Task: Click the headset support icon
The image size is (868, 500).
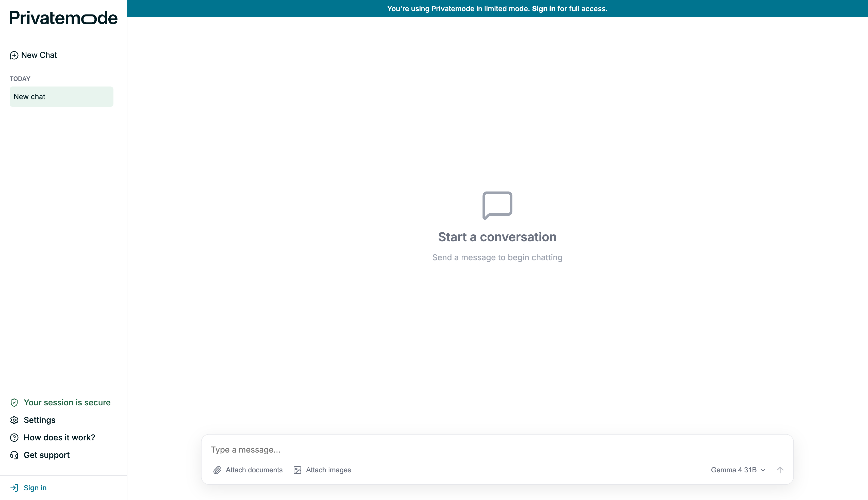Action: [14, 455]
